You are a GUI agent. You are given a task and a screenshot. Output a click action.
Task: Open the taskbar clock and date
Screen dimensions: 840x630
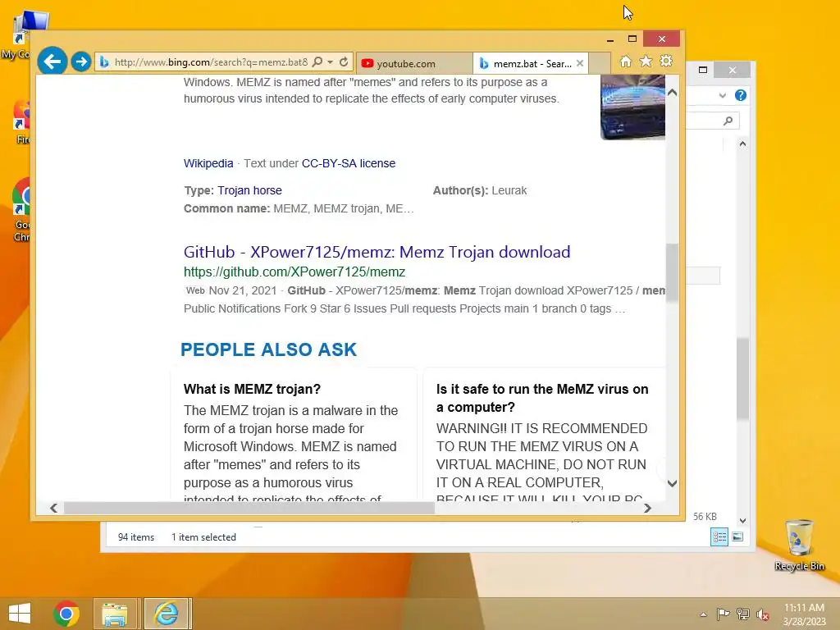coord(804,614)
